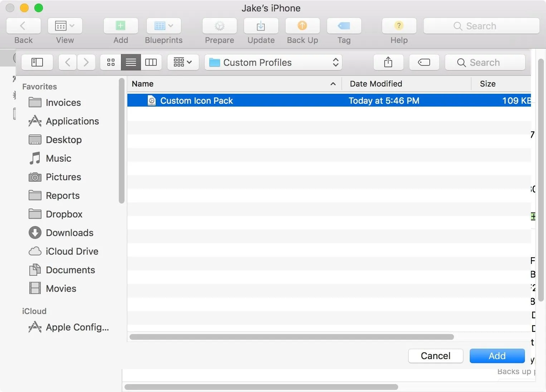Click the Movies filmstrip icon
This screenshot has height=392, width=546.
[x=35, y=288]
